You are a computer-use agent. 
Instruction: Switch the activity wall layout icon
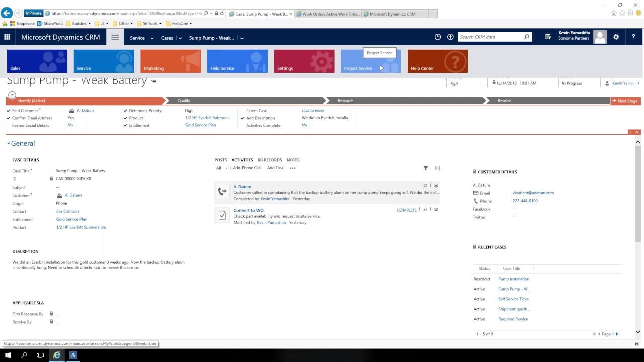point(437,168)
